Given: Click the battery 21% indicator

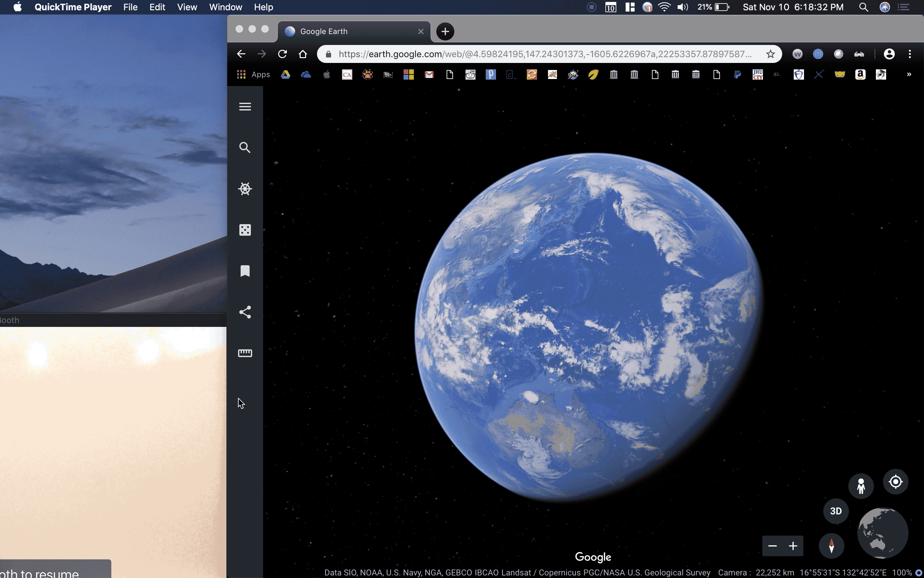Looking at the screenshot, I should click(x=713, y=7).
